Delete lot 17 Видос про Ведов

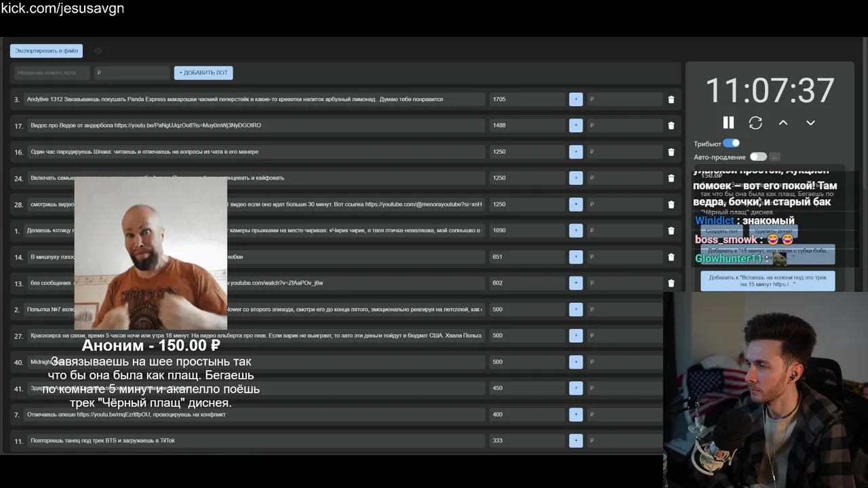coord(671,125)
